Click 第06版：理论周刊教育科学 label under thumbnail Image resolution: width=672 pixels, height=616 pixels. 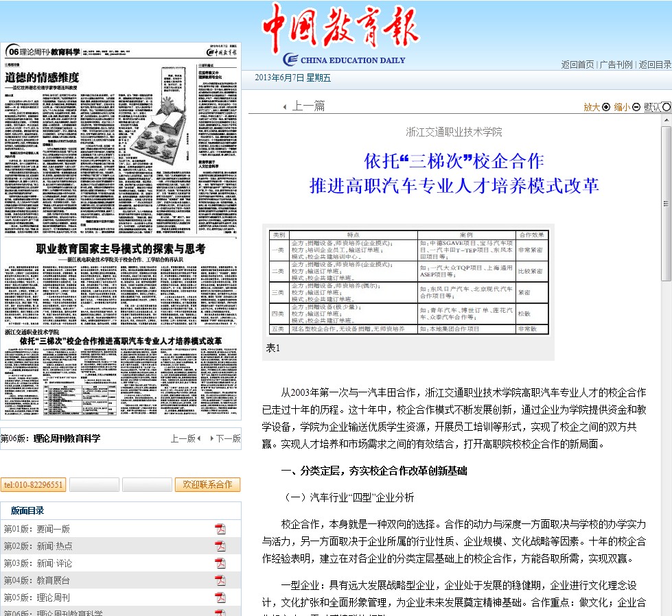point(50,438)
